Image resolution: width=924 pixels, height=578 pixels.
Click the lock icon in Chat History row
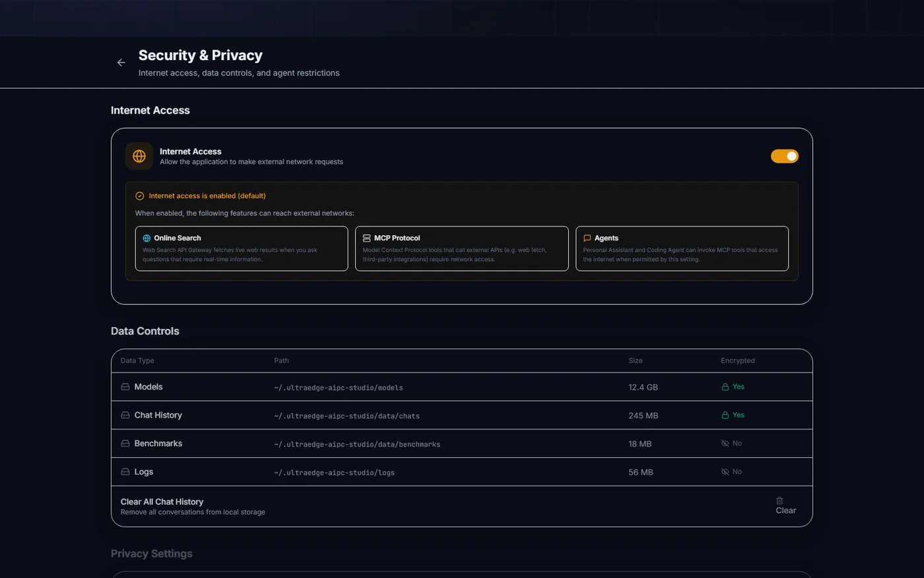[725, 415]
